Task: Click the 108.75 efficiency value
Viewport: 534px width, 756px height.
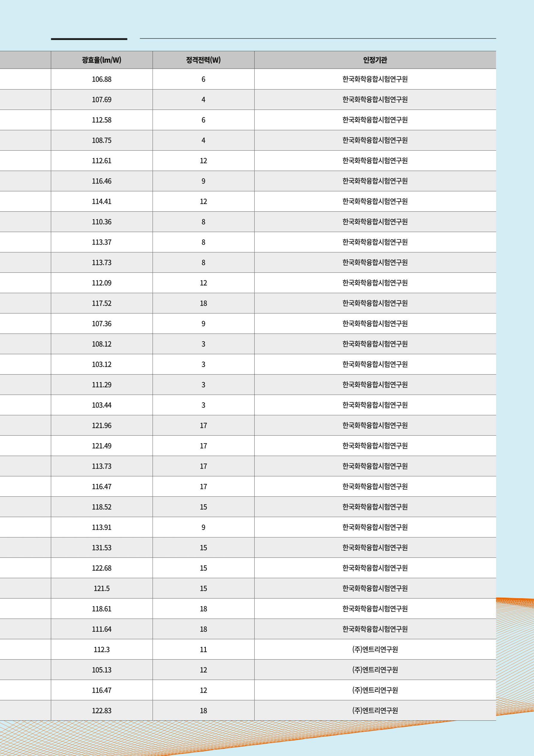Action: point(102,140)
